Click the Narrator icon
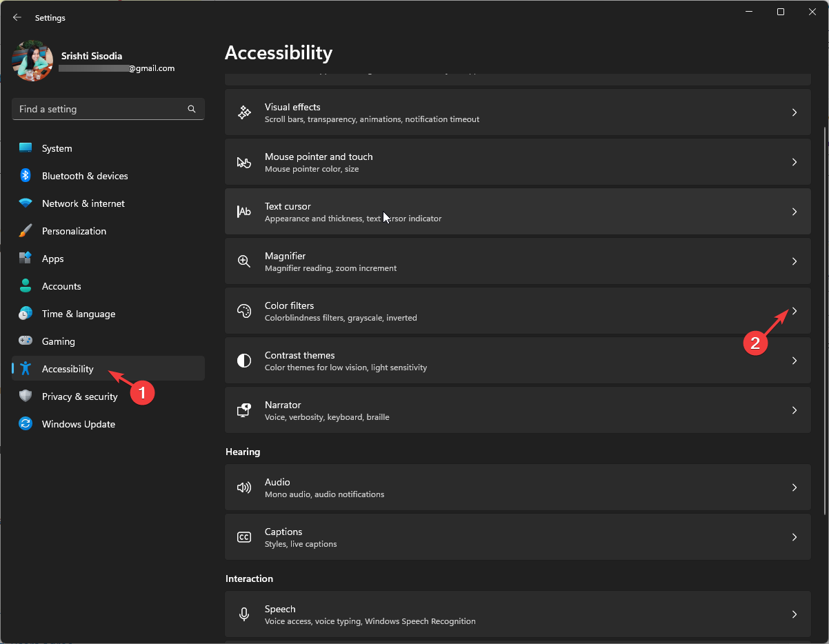Screen dimensions: 829x644 coord(244,410)
